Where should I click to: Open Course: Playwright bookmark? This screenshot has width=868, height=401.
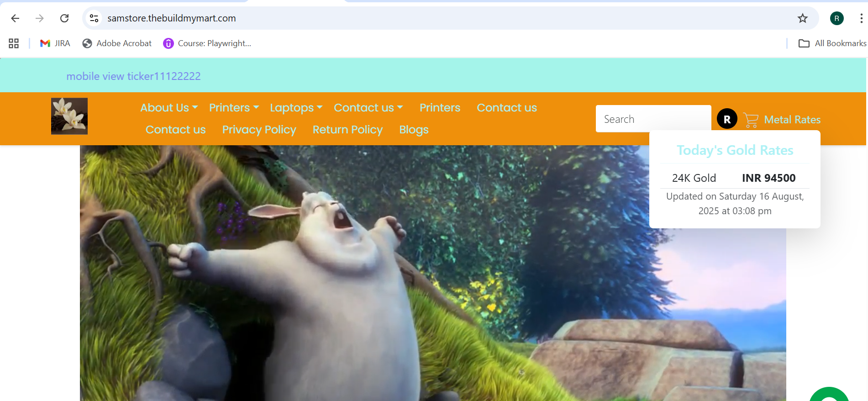coord(207,43)
